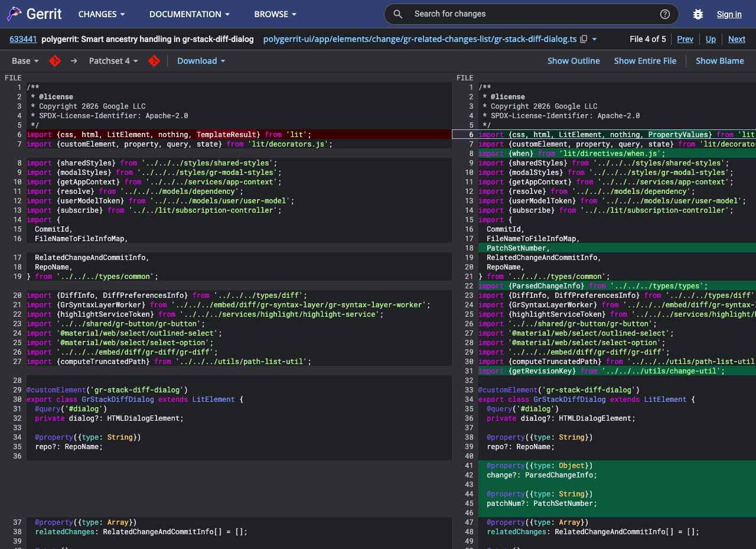Click right-side line number 18
Viewport: 756px width, 549px height.
[469, 248]
